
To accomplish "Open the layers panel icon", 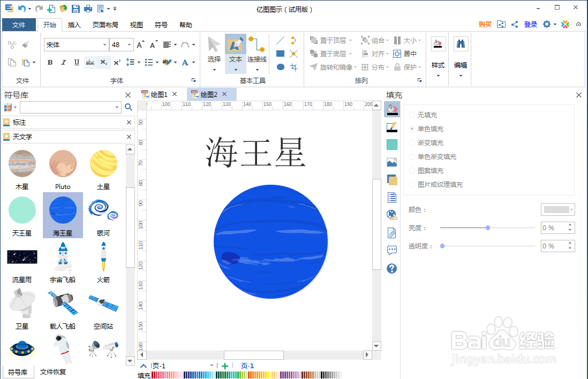I will 392,180.
